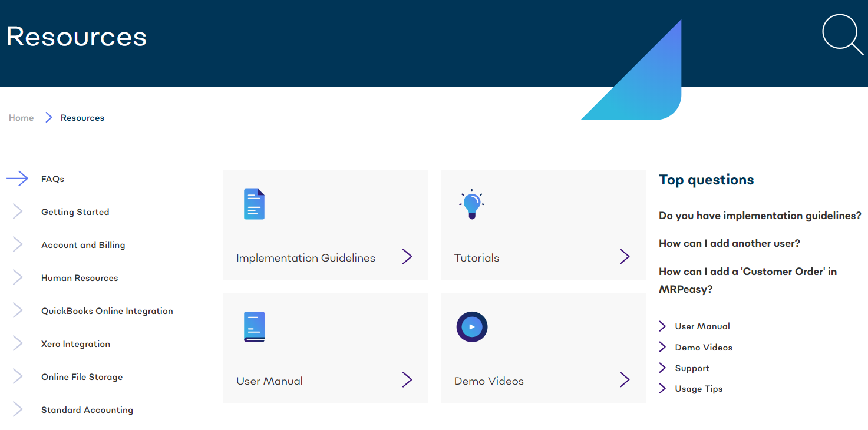Viewport: 868px width, 430px height.
Task: Click chevron beside Usage Tips link
Action: tap(662, 389)
